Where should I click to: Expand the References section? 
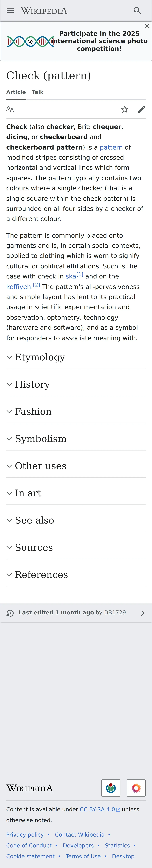pos(76,575)
